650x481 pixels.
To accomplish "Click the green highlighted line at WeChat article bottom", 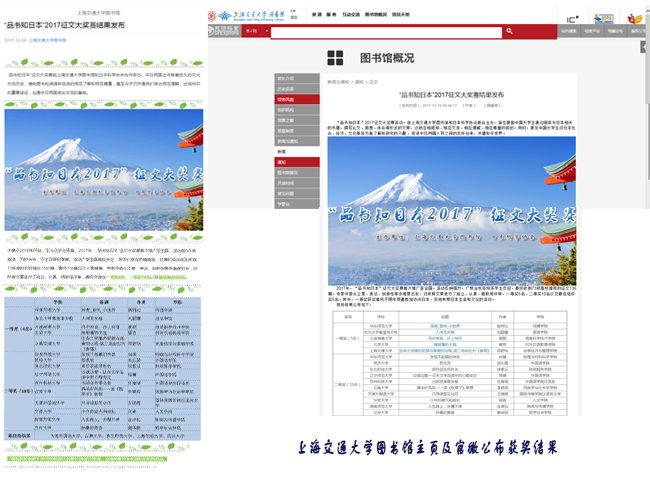I will tap(87, 459).
